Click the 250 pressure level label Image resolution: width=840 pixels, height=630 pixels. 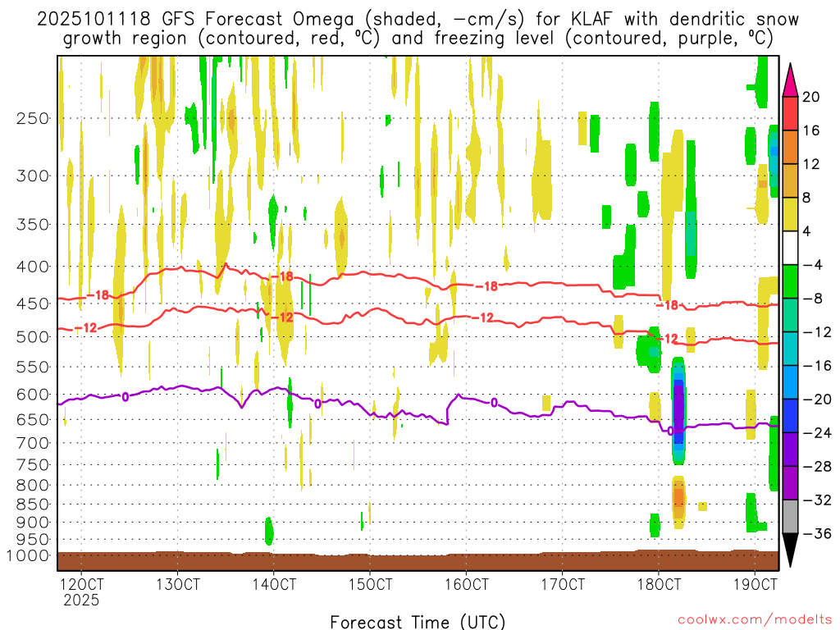33,118
